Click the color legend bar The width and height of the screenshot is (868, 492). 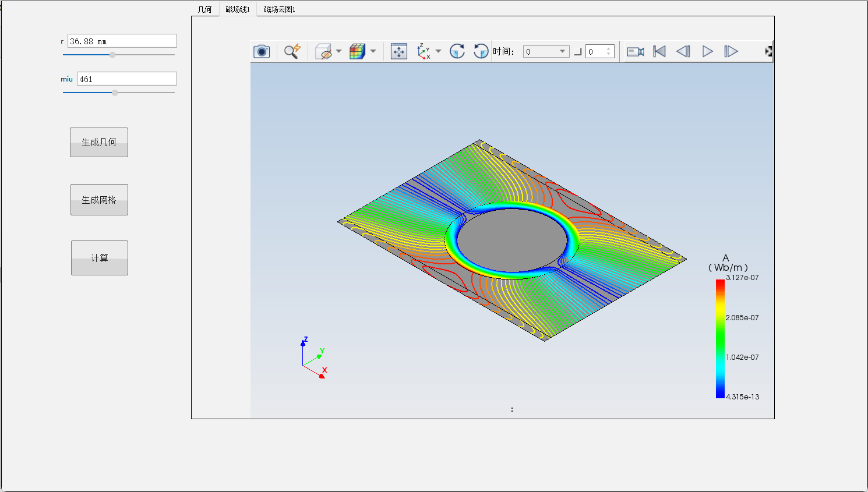[x=720, y=339]
